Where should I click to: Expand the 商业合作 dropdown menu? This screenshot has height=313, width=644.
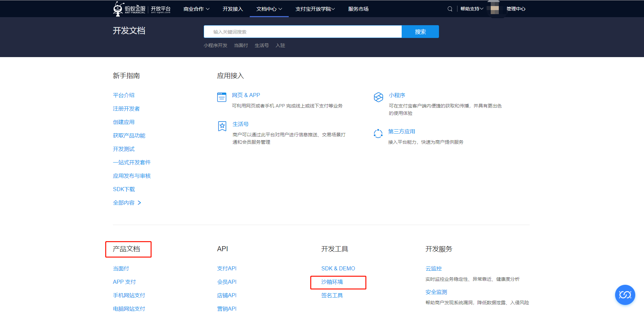pyautogui.click(x=196, y=9)
